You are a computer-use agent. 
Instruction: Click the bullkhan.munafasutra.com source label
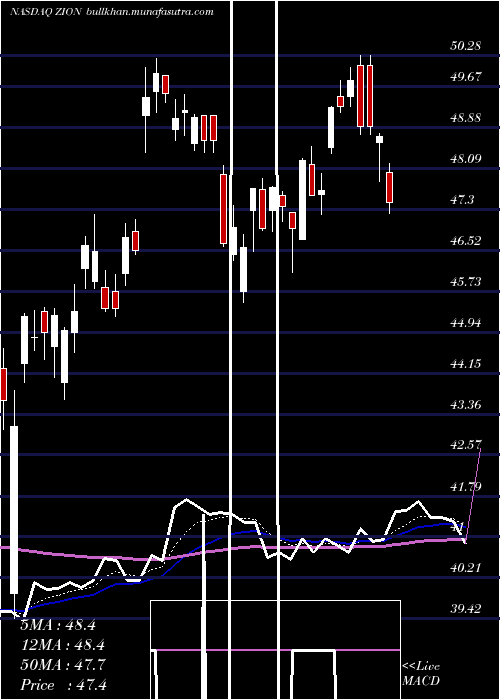149,12
